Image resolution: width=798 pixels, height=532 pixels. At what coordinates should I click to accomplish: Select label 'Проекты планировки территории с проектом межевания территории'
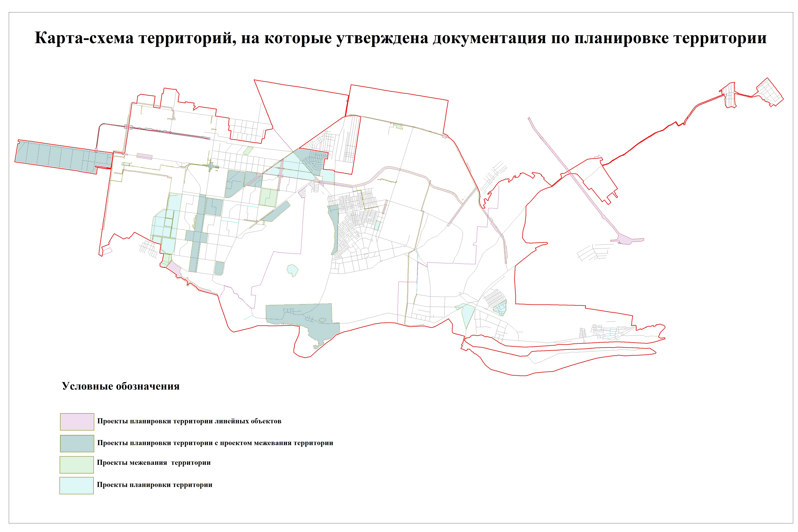tap(215, 443)
